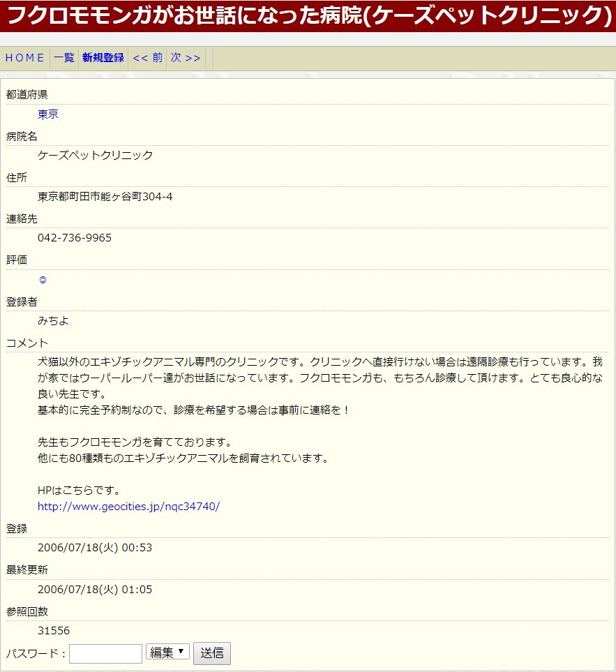Click the phone number 042-736-9965
Image resolution: width=616 pixels, height=672 pixels.
coord(75,238)
